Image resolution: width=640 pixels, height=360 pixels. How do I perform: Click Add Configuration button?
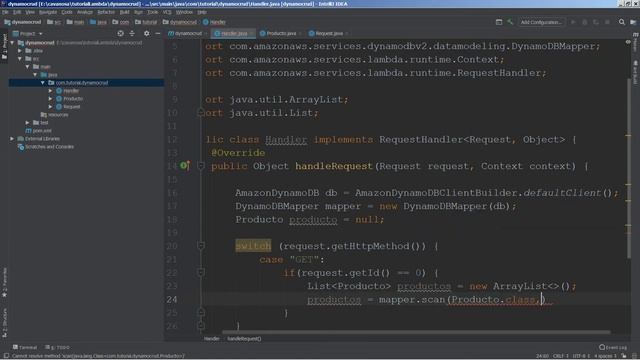pyautogui.click(x=541, y=22)
